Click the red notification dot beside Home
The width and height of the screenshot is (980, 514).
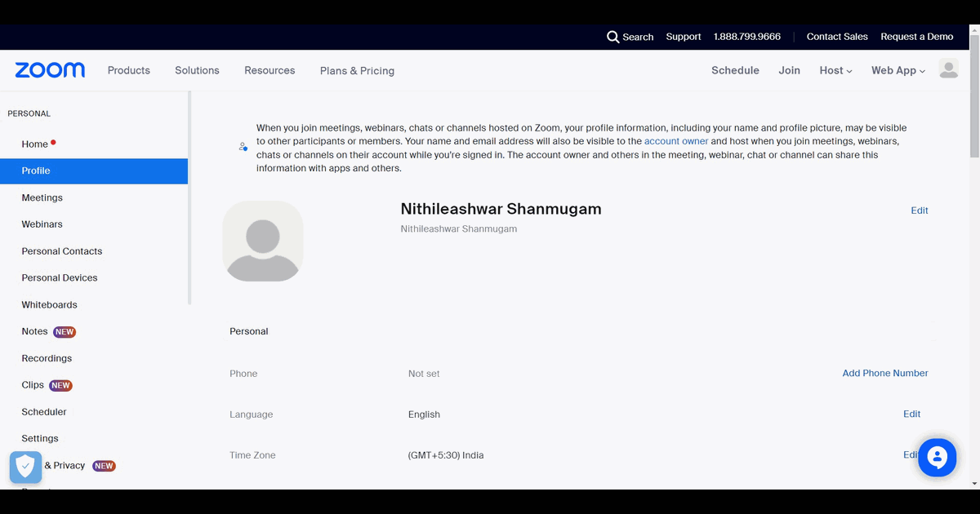[x=53, y=142]
